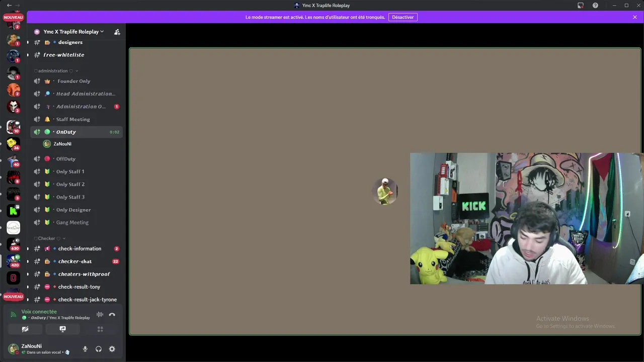644x362 pixels.
Task: Join the Only Staff 2 voice channel
Action: [76, 185]
